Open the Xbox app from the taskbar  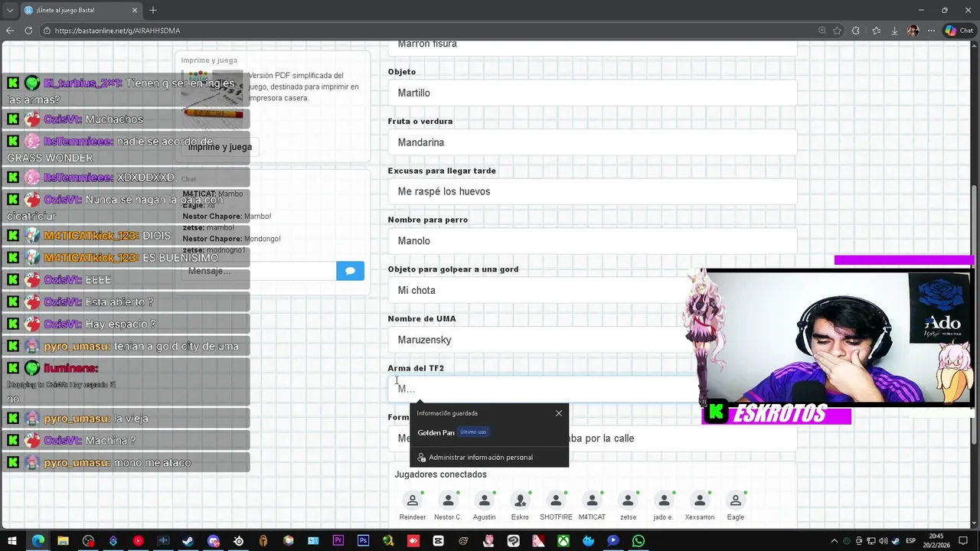click(x=563, y=541)
